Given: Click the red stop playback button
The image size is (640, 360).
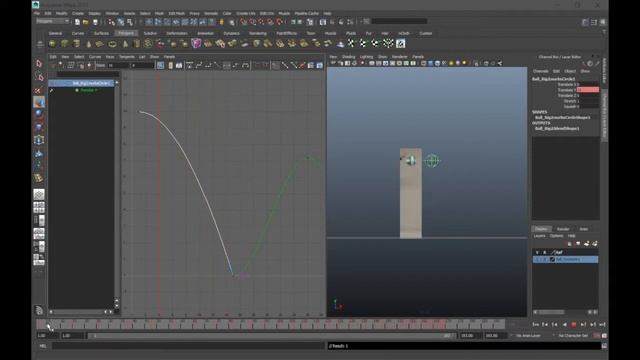Looking at the screenshot, I should pyautogui.click(x=574, y=324).
